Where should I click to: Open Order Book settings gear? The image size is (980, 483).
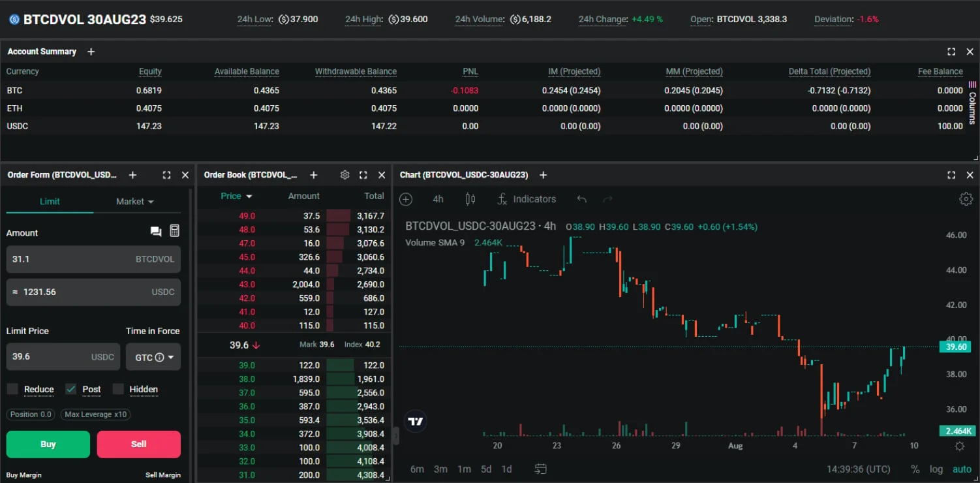[x=345, y=175]
